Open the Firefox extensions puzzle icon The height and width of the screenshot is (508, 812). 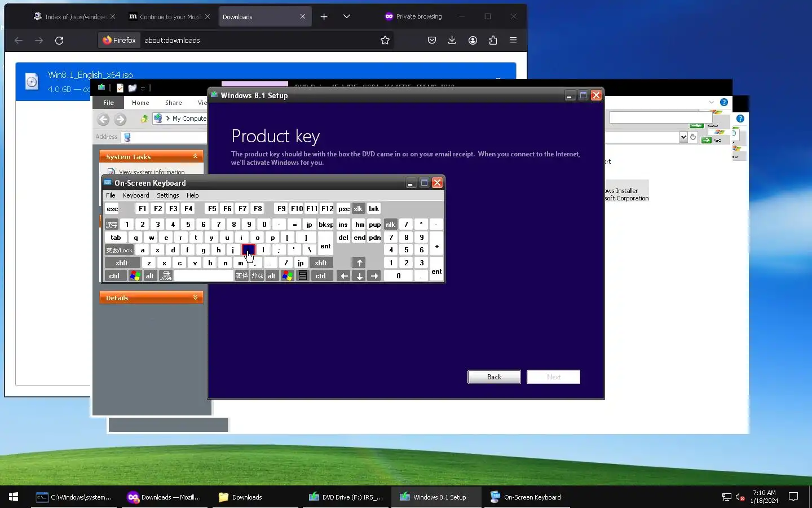pos(493,40)
